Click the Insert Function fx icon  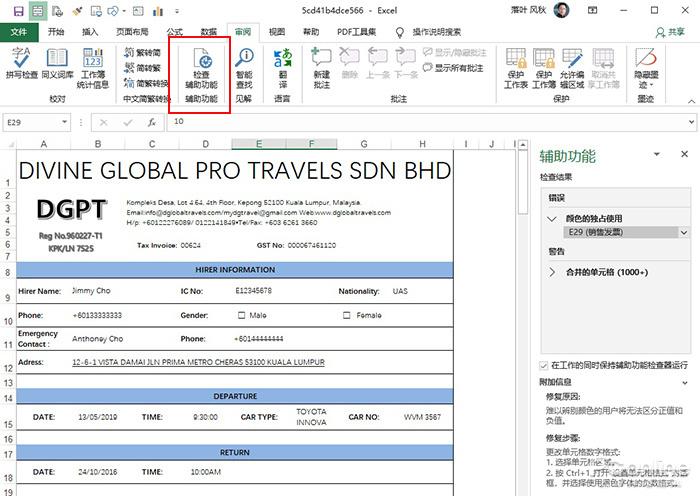tap(152, 122)
